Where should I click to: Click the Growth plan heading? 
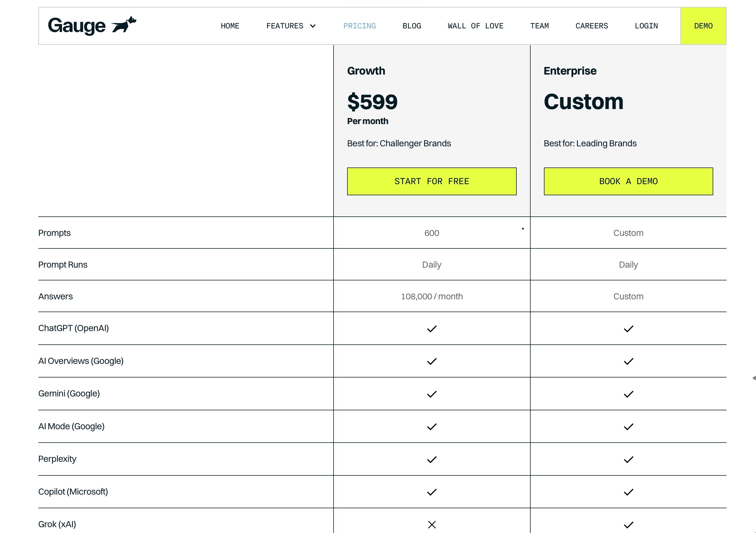(366, 71)
